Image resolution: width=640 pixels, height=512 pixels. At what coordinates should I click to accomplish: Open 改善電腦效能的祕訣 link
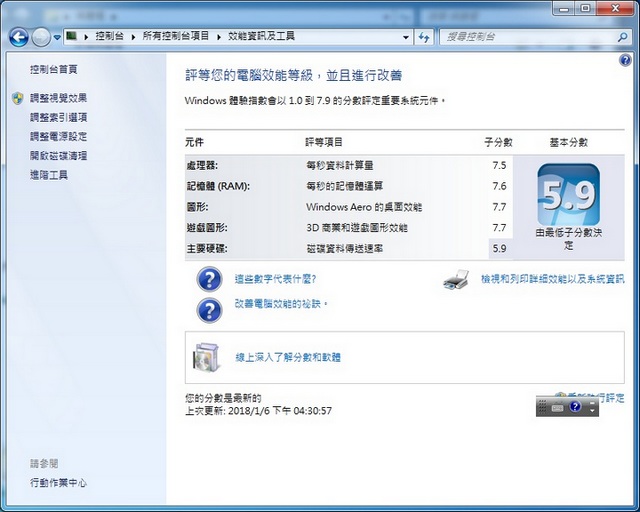point(280,304)
